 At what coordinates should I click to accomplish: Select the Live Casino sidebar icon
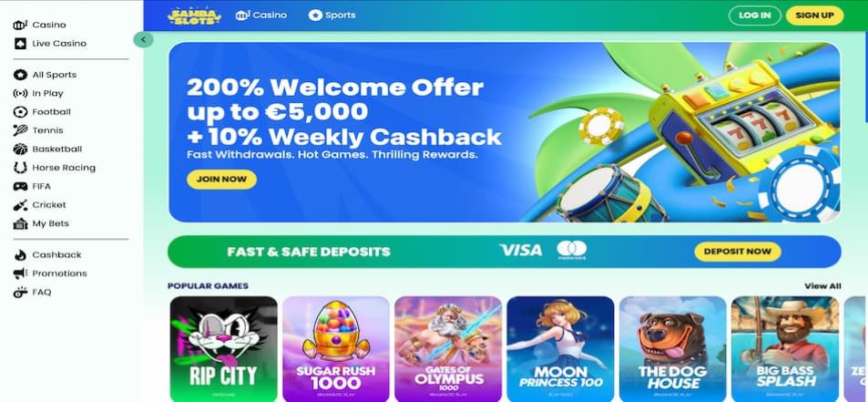(20, 44)
